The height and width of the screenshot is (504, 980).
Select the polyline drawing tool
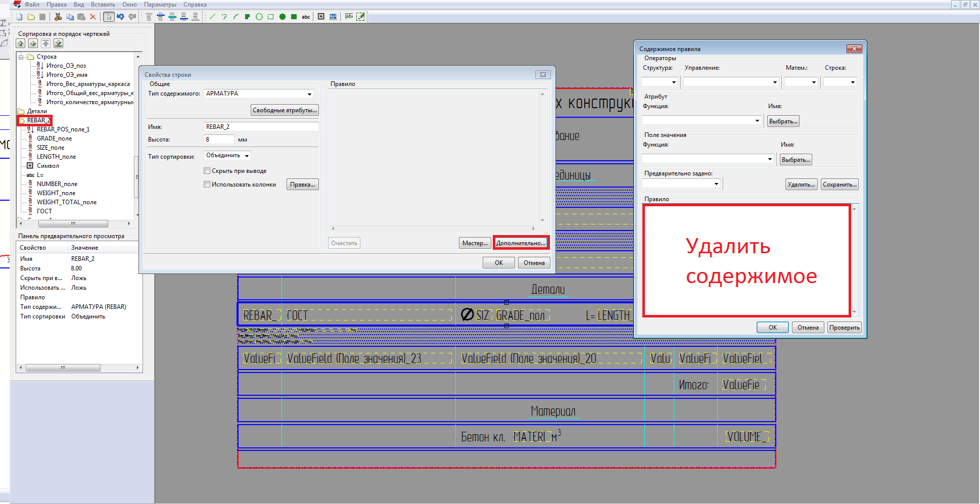pos(224,17)
